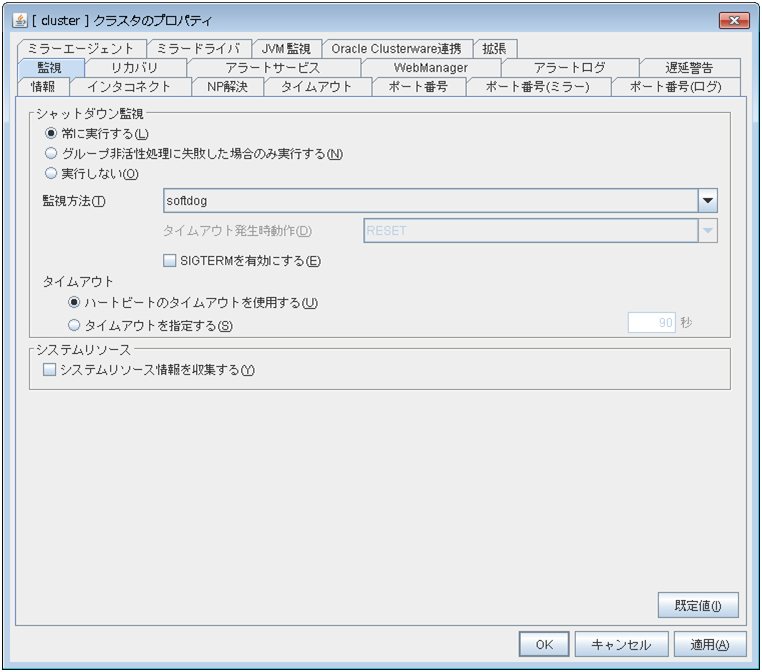The height and width of the screenshot is (672, 762).
Task: Open the ポート番号 tab
Action: click(x=418, y=86)
